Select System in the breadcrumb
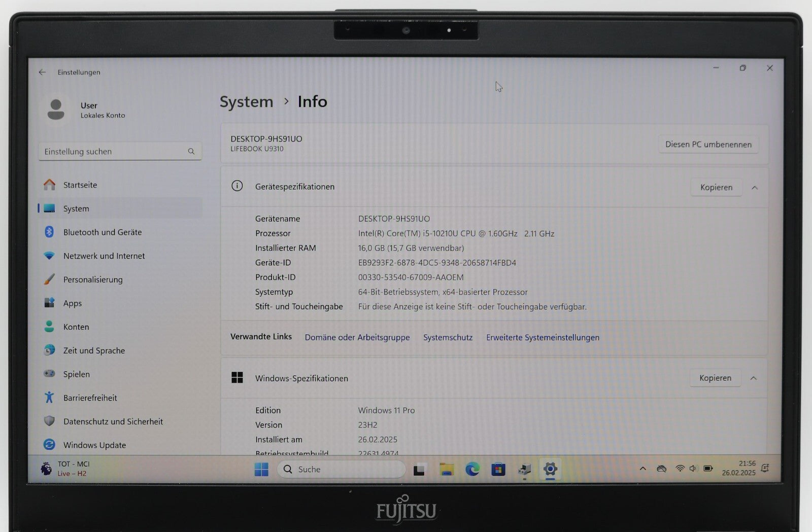Screen dimensions: 812x532 pyautogui.click(x=246, y=101)
